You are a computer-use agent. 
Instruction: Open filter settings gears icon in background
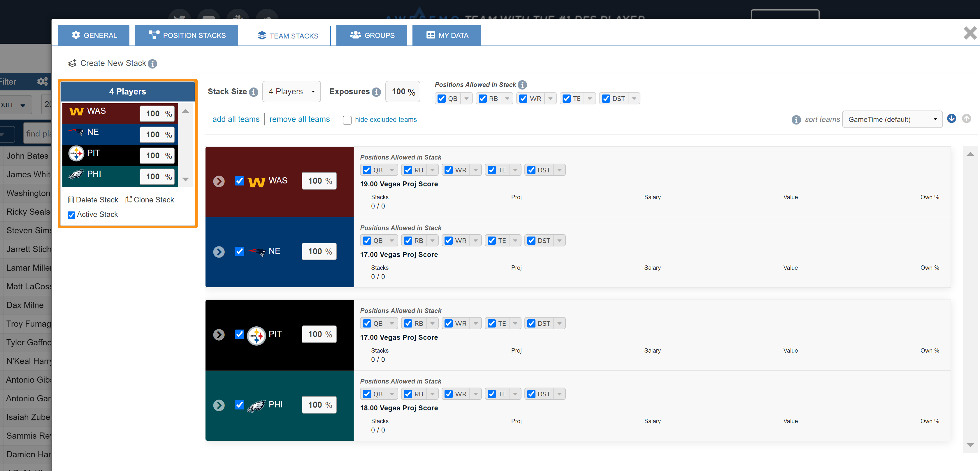(43, 81)
